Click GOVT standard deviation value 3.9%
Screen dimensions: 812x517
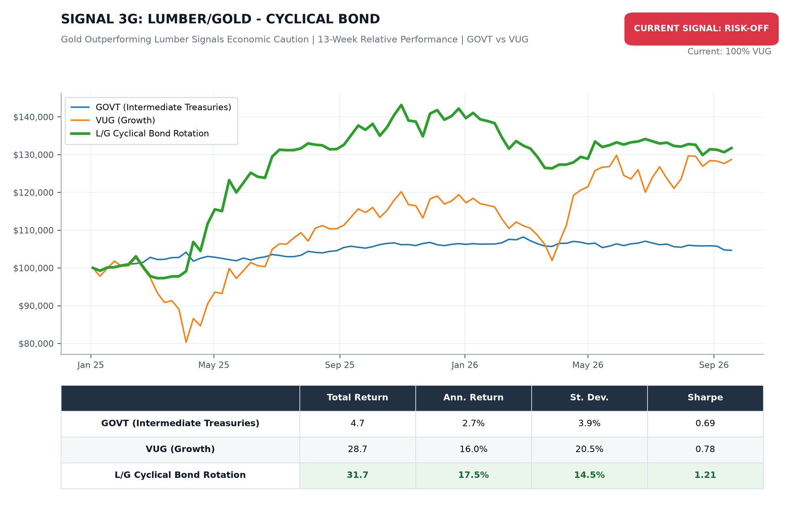[x=590, y=424]
